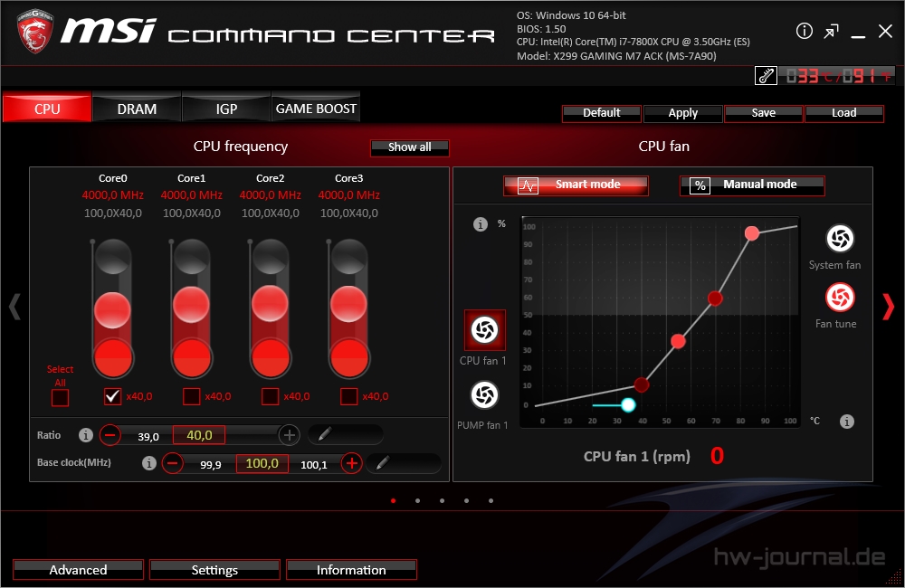905x588 pixels.
Task: Uncheck the Core0 x40,0 checkbox
Action: click(x=112, y=396)
